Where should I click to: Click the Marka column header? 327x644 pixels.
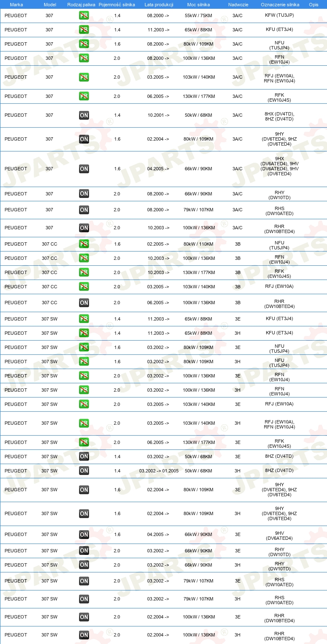pos(16,4)
